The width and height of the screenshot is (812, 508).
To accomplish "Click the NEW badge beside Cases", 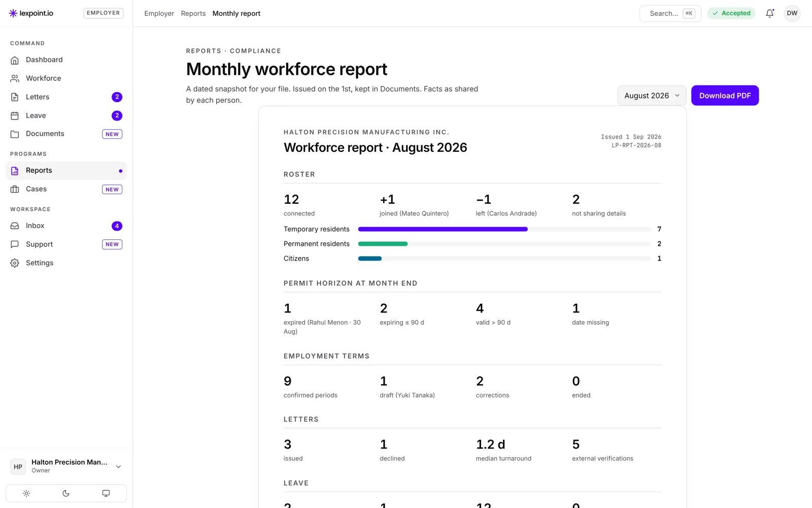I will pyautogui.click(x=112, y=189).
